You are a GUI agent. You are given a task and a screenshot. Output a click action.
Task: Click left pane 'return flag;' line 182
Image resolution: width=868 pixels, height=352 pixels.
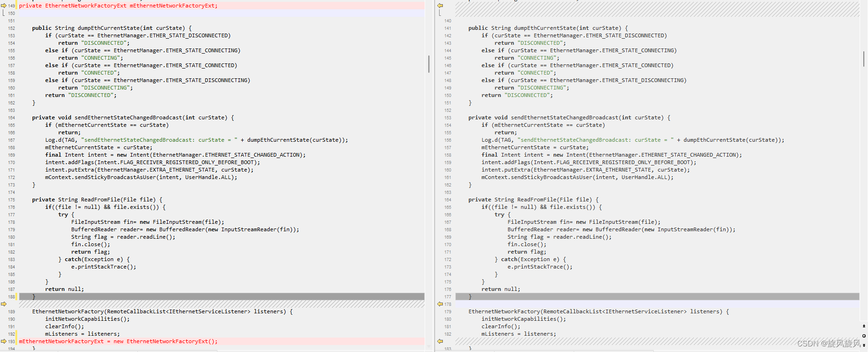tap(91, 252)
